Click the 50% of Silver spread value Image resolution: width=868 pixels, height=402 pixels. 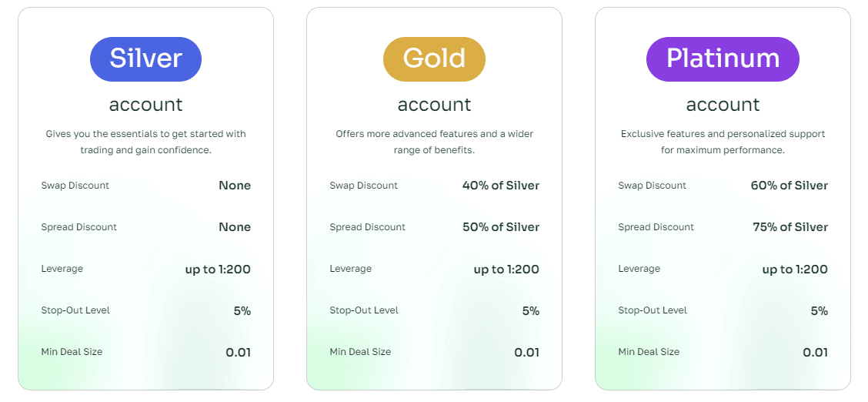(500, 227)
